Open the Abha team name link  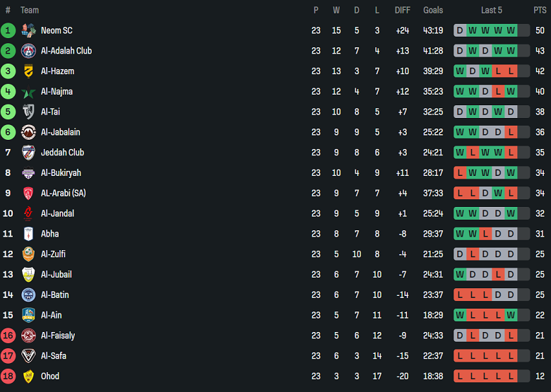click(49, 234)
